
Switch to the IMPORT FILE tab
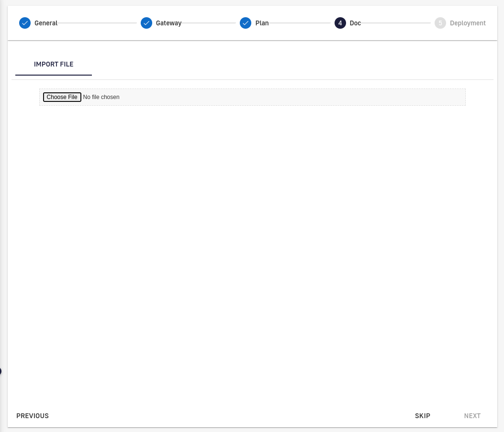54,64
